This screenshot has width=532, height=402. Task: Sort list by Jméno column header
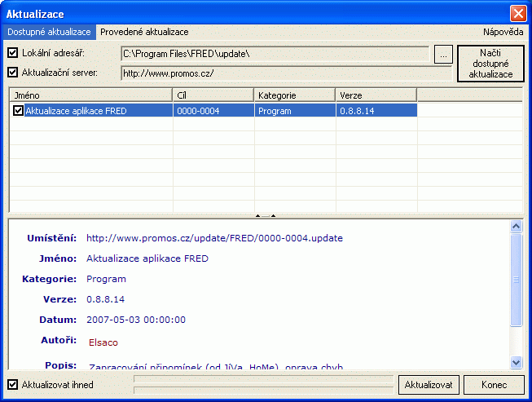(x=90, y=95)
